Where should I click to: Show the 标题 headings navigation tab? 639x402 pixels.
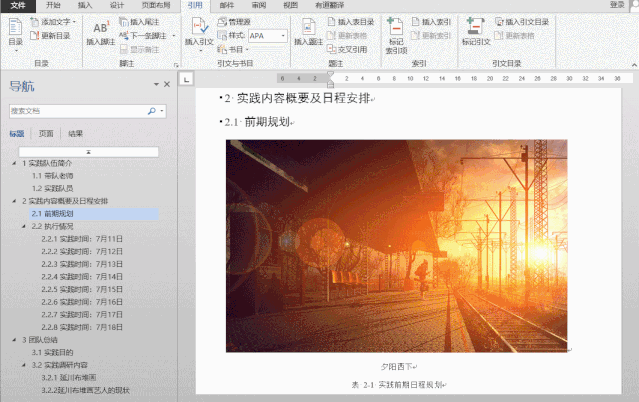17,134
